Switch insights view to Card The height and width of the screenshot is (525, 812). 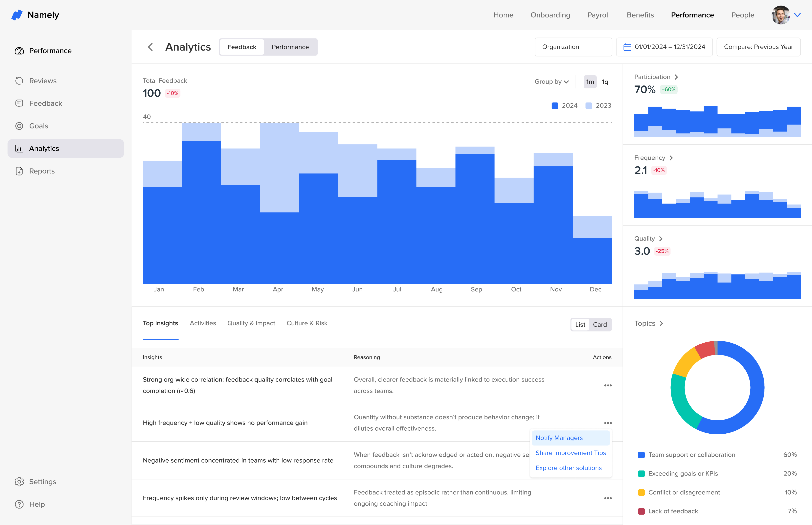(600, 325)
